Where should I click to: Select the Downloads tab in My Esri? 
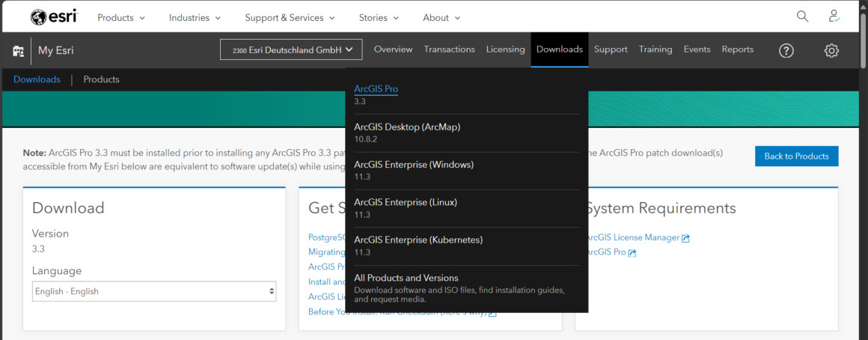560,49
